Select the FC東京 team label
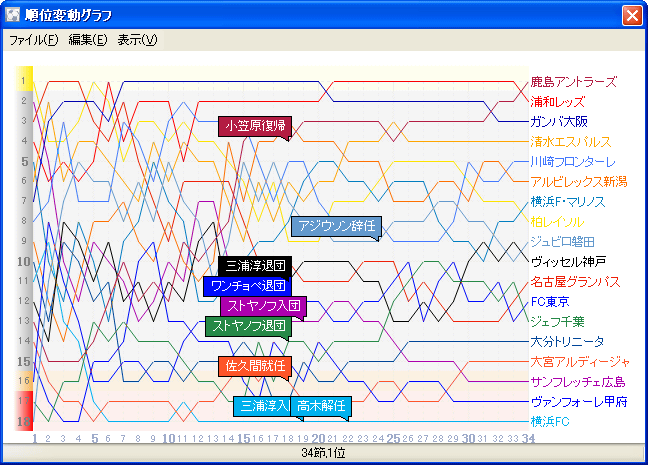This screenshot has height=465, width=648. tap(550, 302)
